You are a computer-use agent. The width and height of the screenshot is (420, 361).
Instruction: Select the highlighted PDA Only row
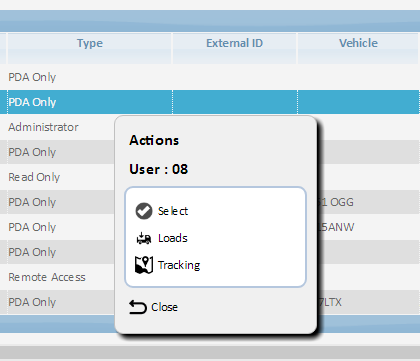pos(210,102)
